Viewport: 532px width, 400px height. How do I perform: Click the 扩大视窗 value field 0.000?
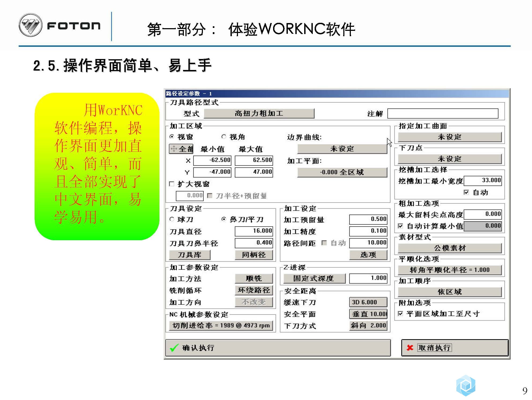(x=190, y=196)
